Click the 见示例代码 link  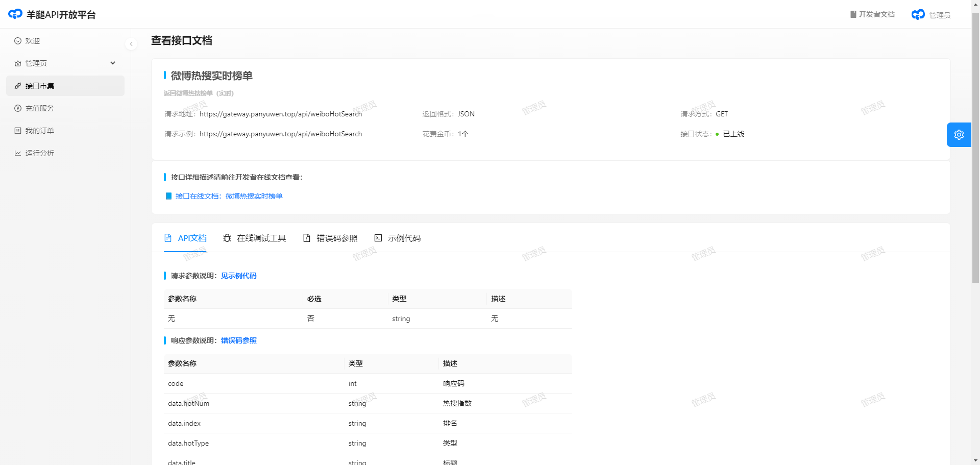238,276
